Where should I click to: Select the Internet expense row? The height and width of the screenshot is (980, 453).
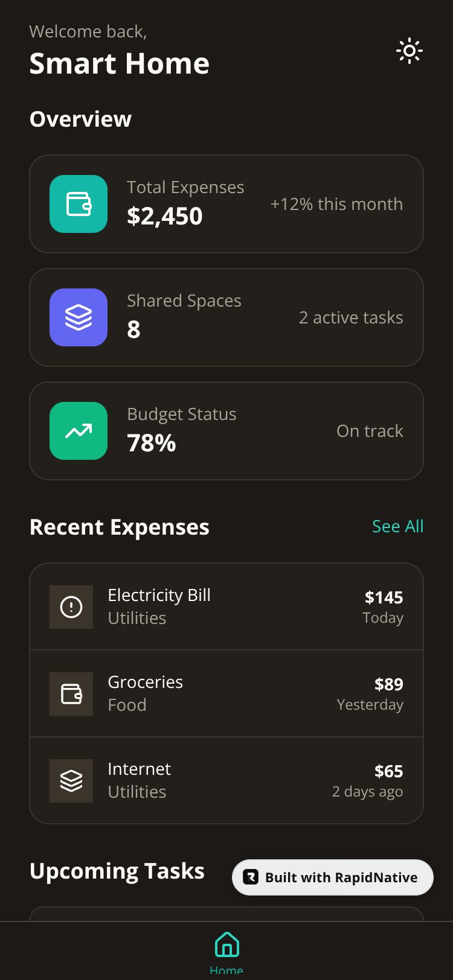pos(226,780)
